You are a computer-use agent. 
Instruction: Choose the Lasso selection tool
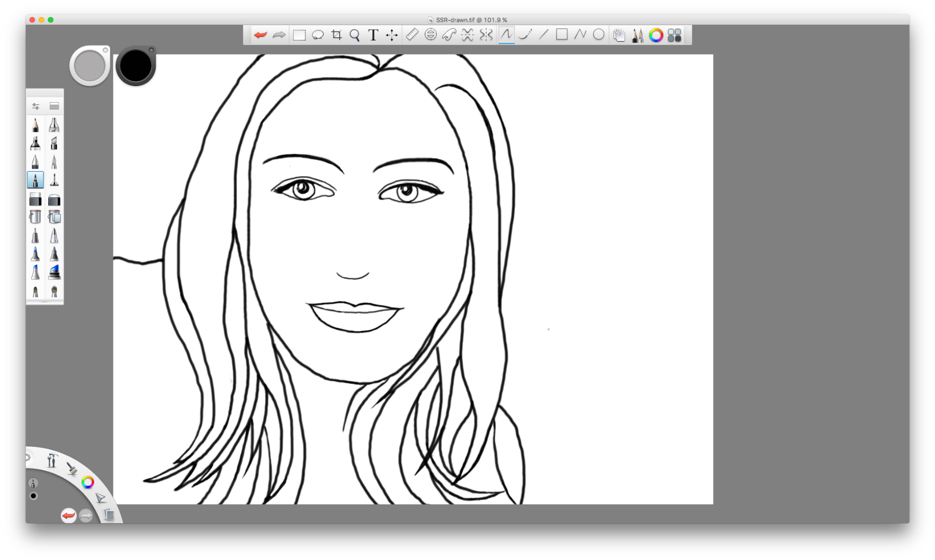tap(317, 35)
